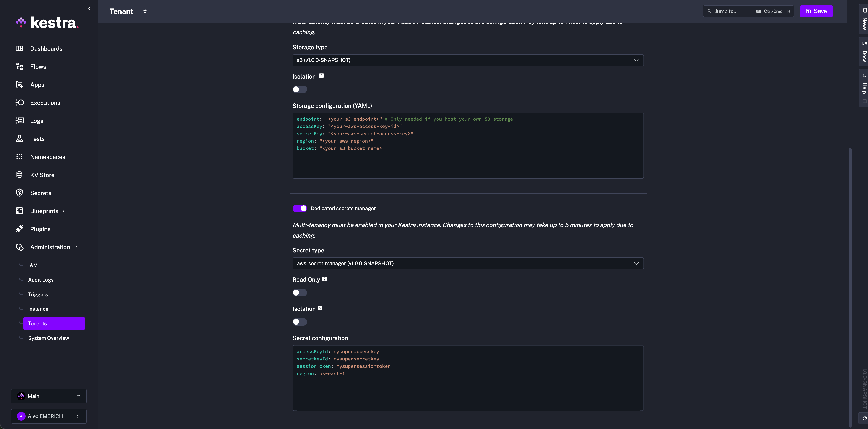Select the Dashboards icon in the sidebar
The width and height of the screenshot is (868, 429).
(19, 48)
